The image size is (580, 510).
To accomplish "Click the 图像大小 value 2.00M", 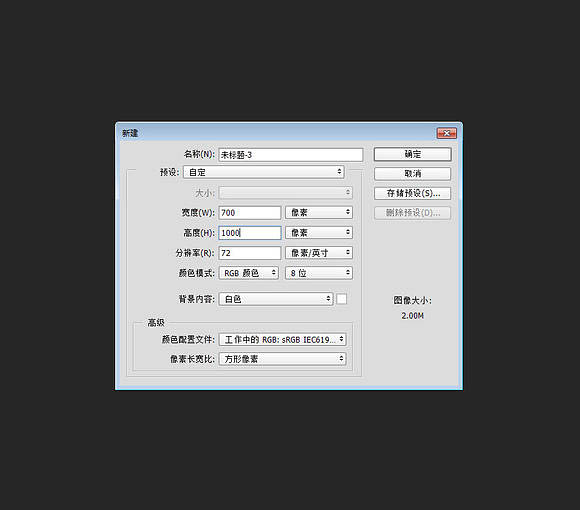I will [412, 316].
